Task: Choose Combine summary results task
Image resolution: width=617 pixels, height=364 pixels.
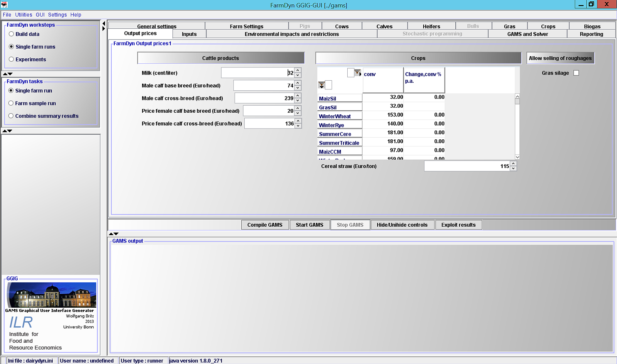Action: tap(11, 116)
